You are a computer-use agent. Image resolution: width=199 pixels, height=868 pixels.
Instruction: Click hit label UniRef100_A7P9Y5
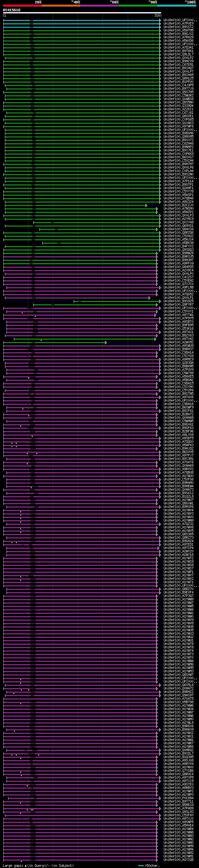178,318
